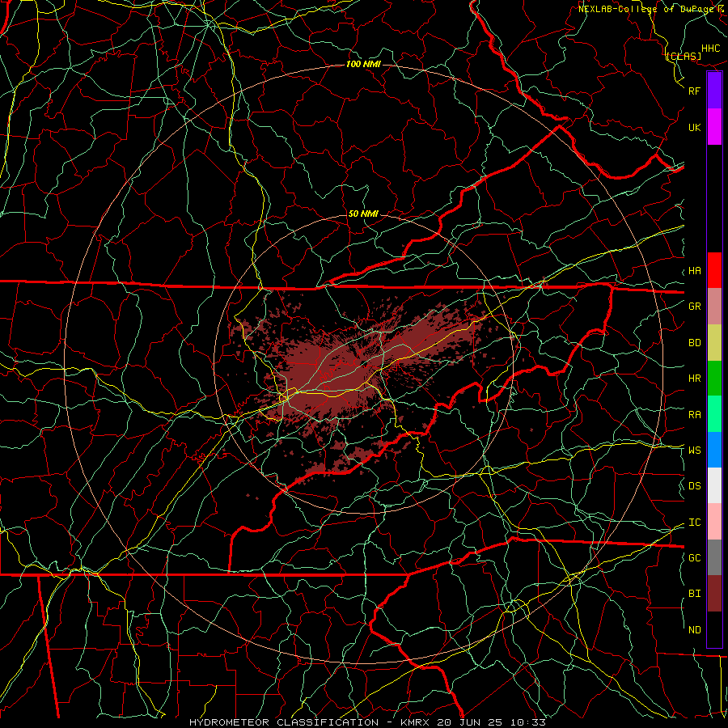Click the magenta UK legend color swatch
Screen dimensions: 728x728
714,127
